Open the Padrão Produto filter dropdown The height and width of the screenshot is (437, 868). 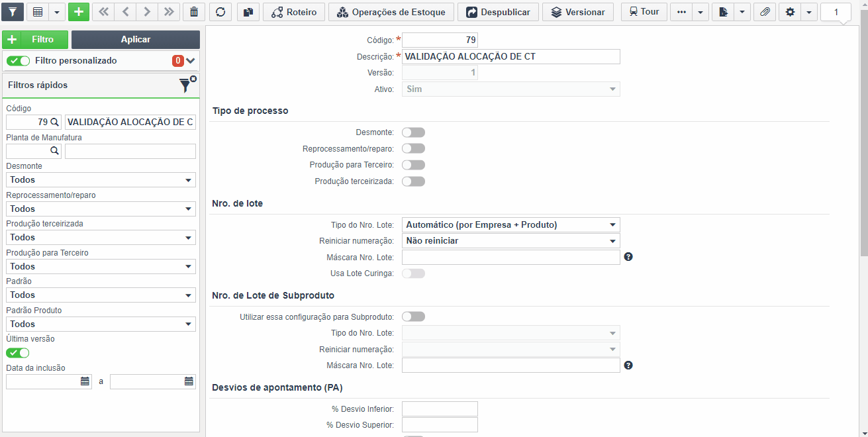coord(101,324)
